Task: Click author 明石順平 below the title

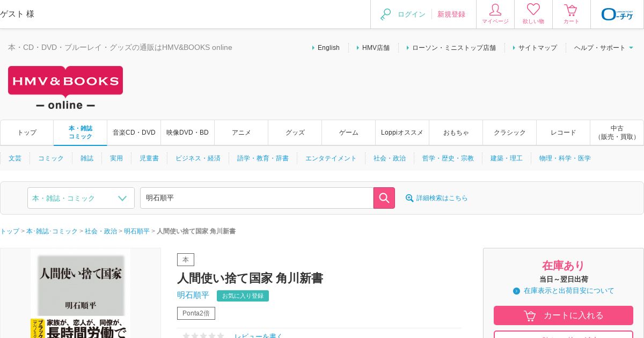Action: [193, 295]
